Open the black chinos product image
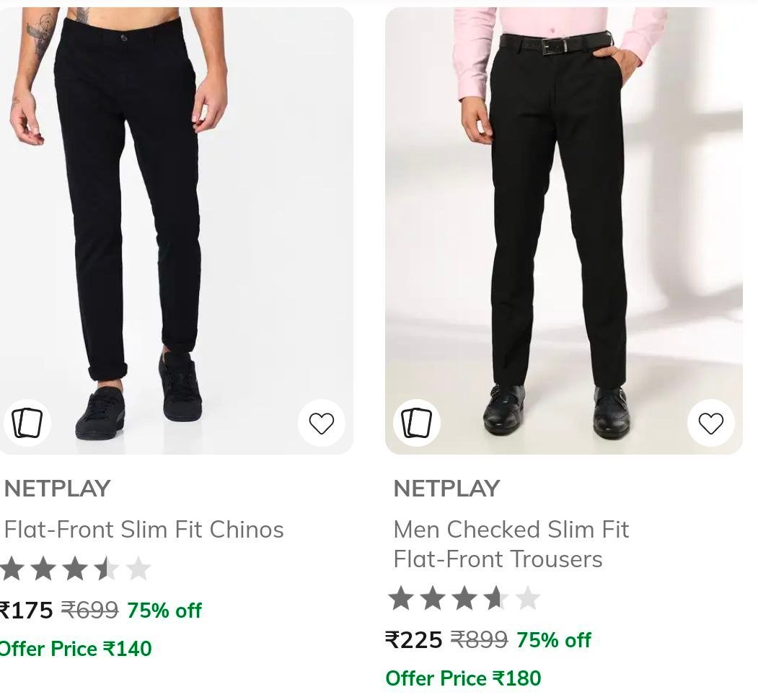Viewport: 758px width, 700px height. click(177, 231)
